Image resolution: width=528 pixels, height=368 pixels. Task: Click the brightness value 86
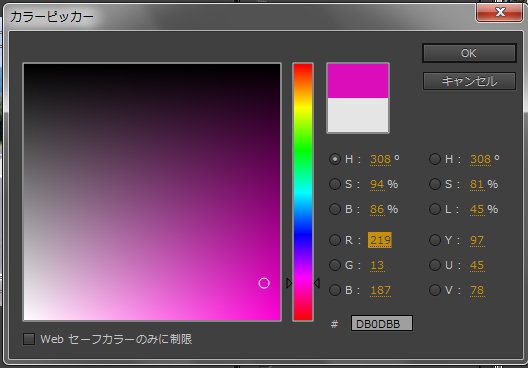coord(377,209)
